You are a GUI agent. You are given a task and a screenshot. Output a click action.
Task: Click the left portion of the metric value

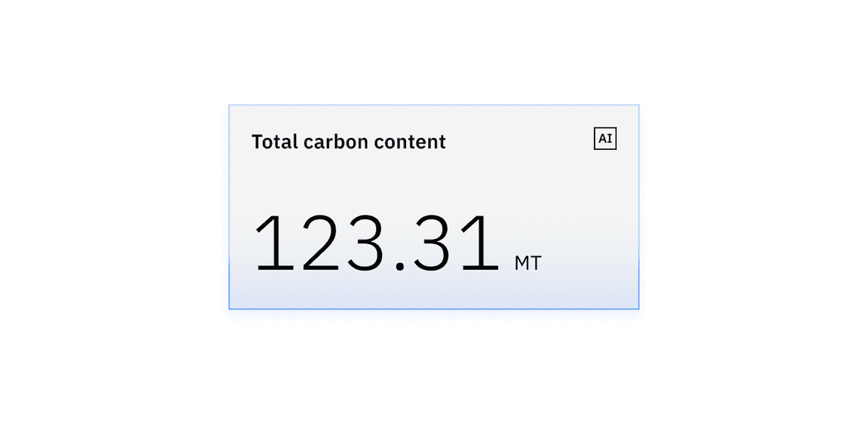[286, 243]
